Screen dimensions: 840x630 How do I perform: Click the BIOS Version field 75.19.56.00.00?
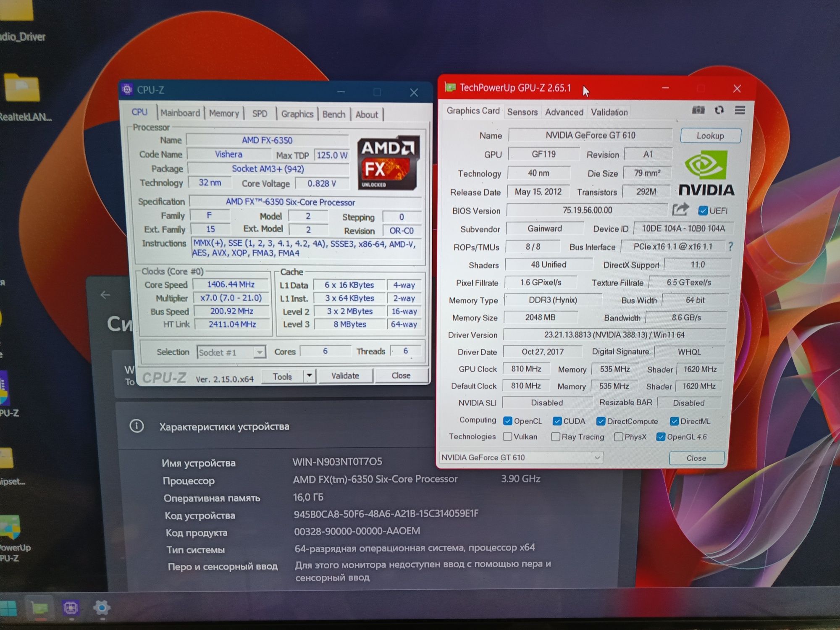(587, 210)
